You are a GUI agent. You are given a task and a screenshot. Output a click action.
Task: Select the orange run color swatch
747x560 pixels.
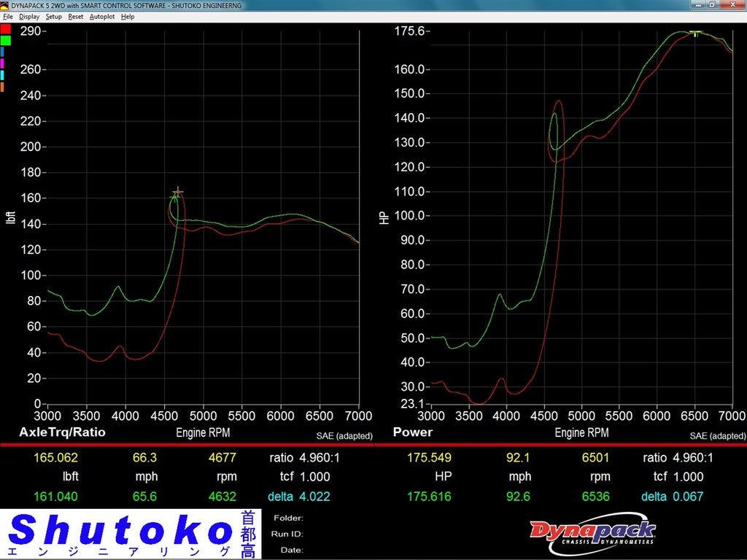tap(2, 87)
